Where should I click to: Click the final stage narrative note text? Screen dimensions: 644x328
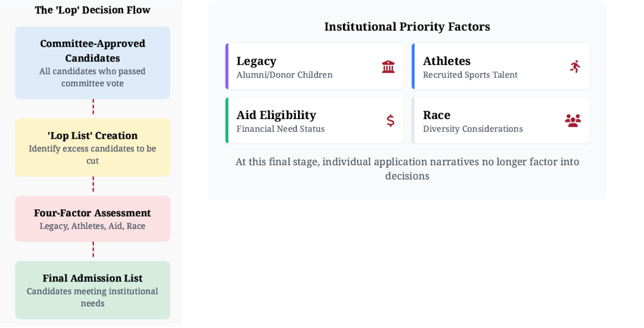[407, 169]
